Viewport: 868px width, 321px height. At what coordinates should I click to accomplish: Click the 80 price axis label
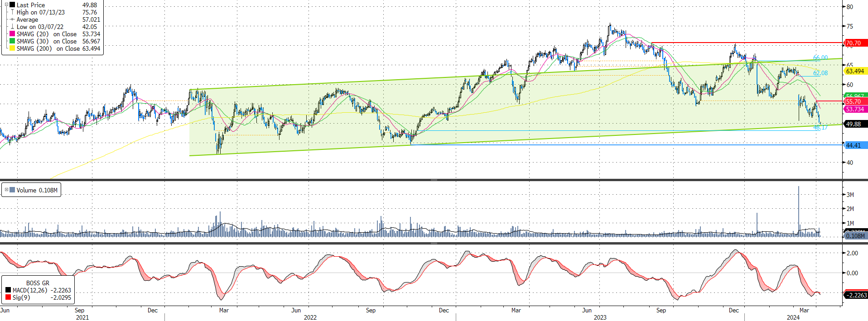[x=850, y=7]
